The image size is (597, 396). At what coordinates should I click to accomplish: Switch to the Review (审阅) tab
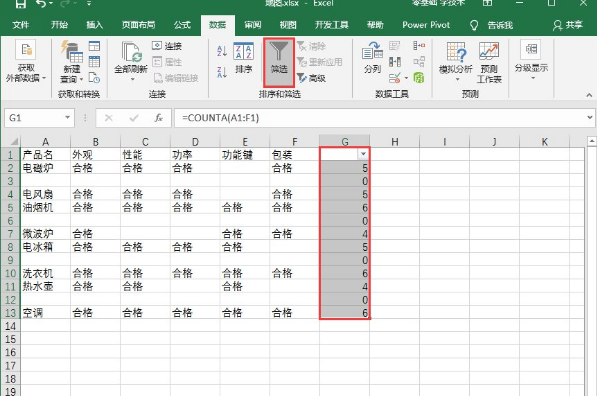253,25
